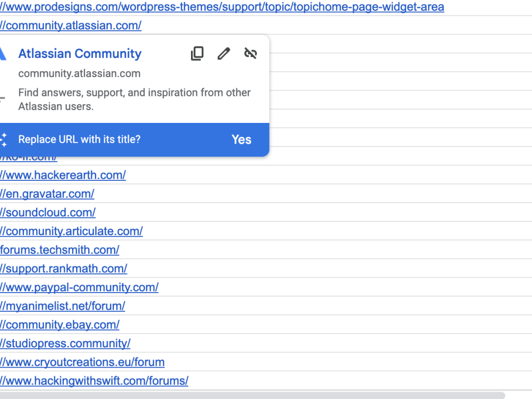Open the support.rankmath.com link
Screen dimensions: 532x399
pos(63,268)
